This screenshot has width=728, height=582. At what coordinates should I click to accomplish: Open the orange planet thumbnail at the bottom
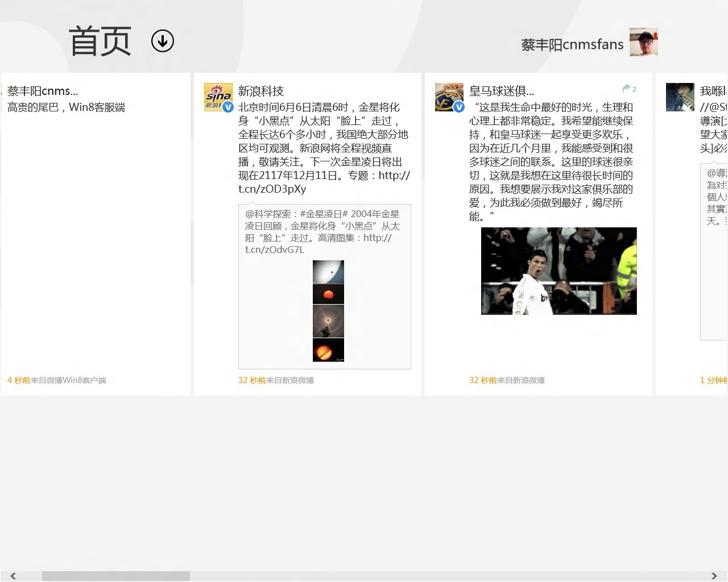[328, 350]
